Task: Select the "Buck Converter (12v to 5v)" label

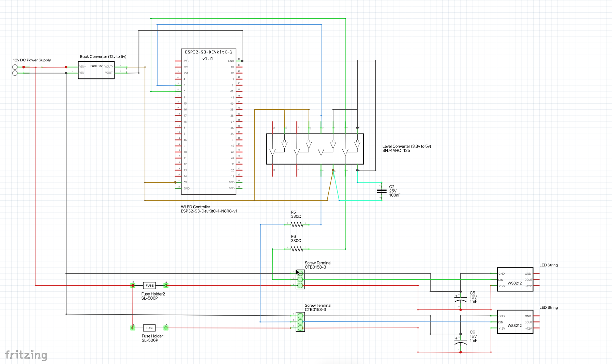Action: coord(103,57)
